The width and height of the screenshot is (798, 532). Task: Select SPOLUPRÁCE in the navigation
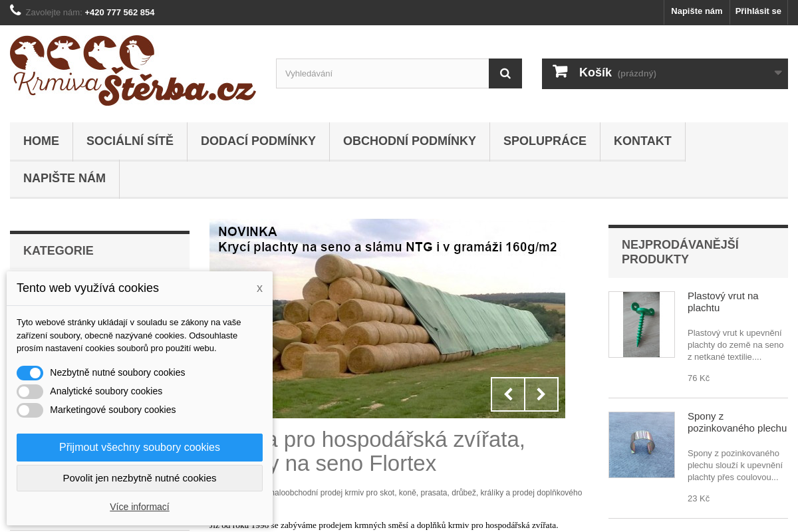tap(545, 141)
